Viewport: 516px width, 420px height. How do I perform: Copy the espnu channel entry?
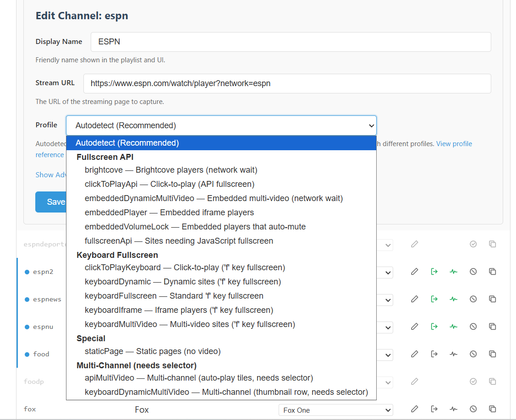point(492,326)
